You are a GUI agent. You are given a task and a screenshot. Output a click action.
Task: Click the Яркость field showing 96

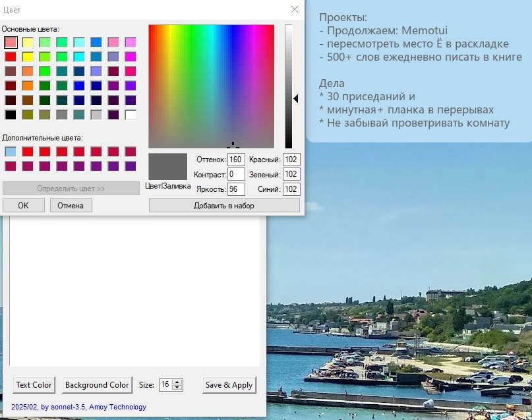point(236,189)
